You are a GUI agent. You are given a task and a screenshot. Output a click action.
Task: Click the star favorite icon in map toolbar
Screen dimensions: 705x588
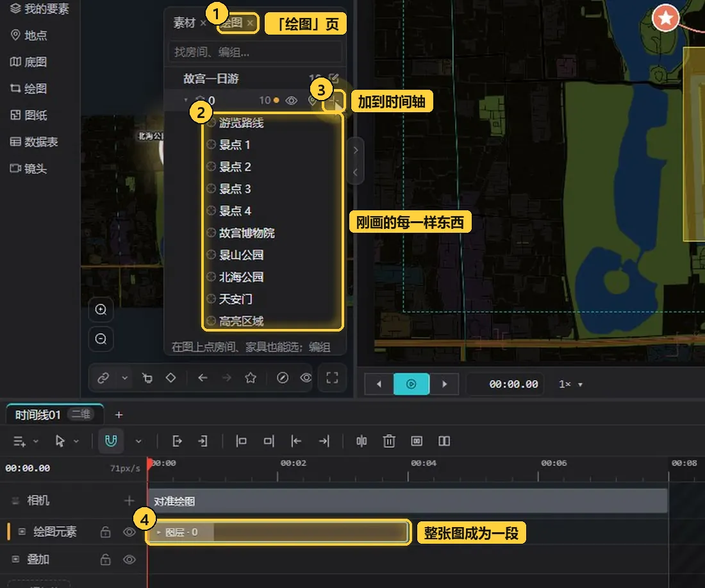[x=251, y=378]
